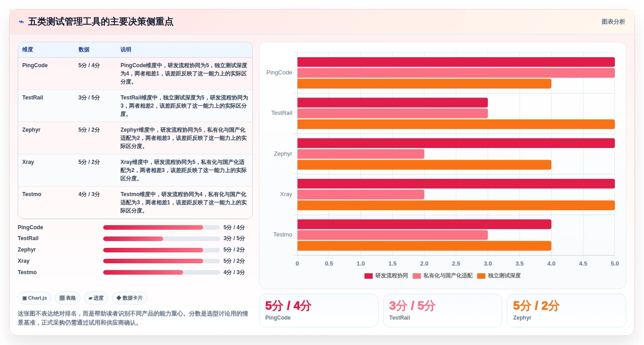Select the 进度 tag chip
The width and height of the screenshot is (644, 345).
[x=96, y=298]
